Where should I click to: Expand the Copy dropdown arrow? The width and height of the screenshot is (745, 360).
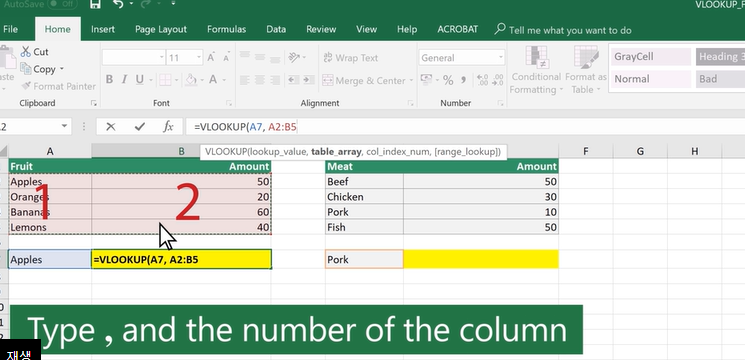(x=61, y=69)
